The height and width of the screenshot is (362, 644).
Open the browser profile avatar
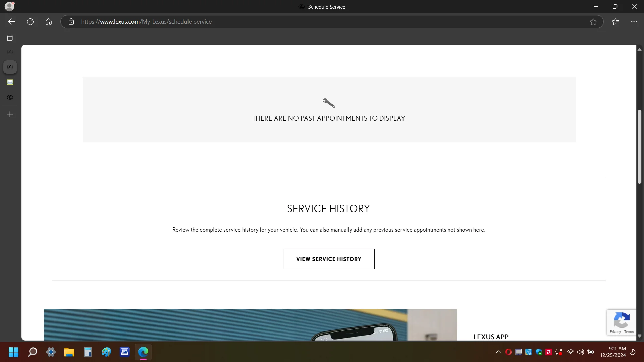coord(9,6)
